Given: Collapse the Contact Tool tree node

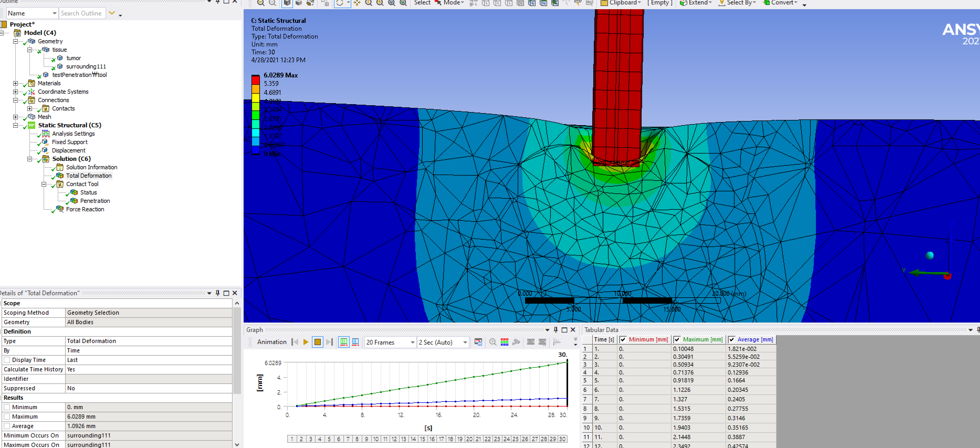Looking at the screenshot, I should click(44, 184).
